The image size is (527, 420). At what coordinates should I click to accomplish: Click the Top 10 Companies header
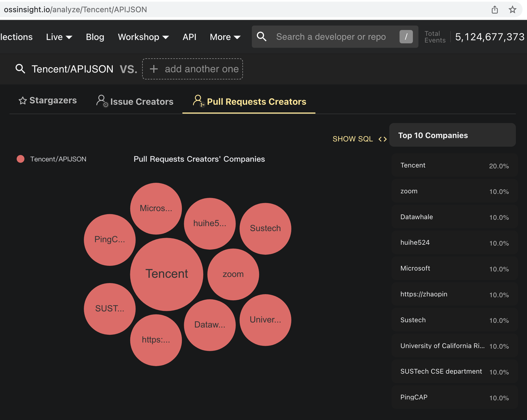coord(453,135)
